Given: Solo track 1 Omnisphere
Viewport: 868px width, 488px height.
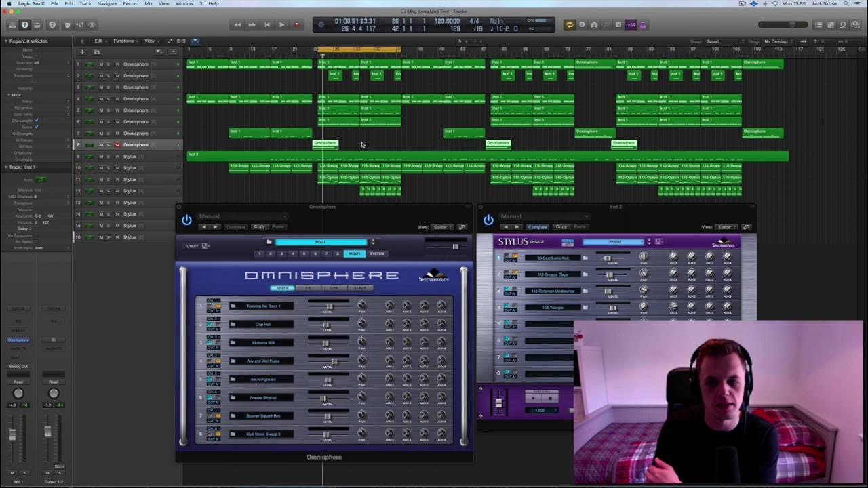Looking at the screenshot, I should (108, 64).
